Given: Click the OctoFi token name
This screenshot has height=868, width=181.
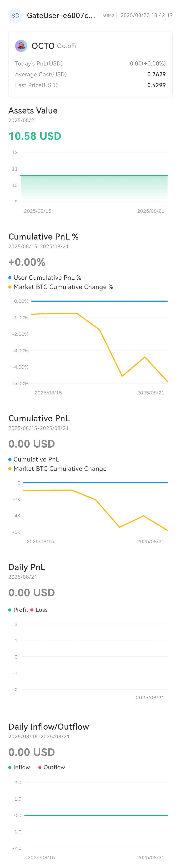Looking at the screenshot, I should coord(67,46).
